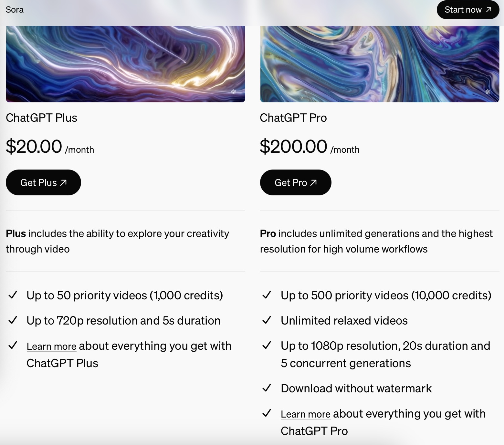
Task: Follow the Learn more link for ChatGPT Plus
Action: tap(51, 347)
